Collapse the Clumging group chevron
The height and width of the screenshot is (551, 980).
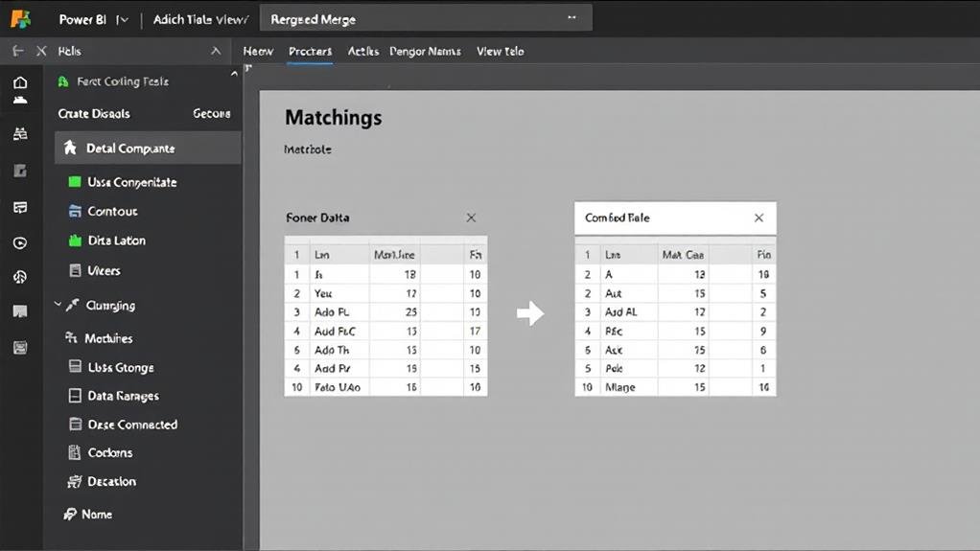(58, 304)
